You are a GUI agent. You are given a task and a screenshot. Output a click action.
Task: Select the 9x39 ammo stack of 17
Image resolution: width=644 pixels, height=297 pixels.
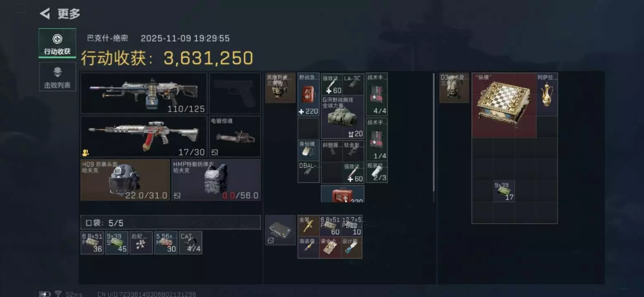(504, 191)
